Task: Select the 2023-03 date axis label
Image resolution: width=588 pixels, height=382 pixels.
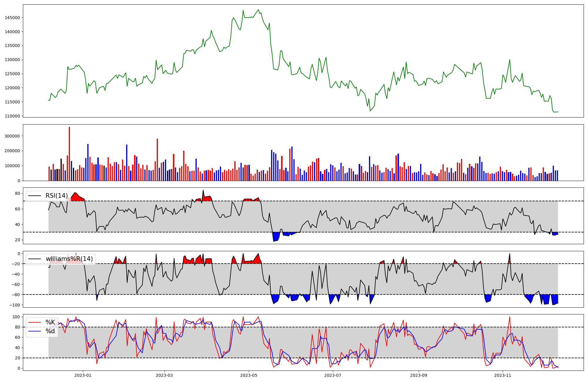Action: coord(164,375)
